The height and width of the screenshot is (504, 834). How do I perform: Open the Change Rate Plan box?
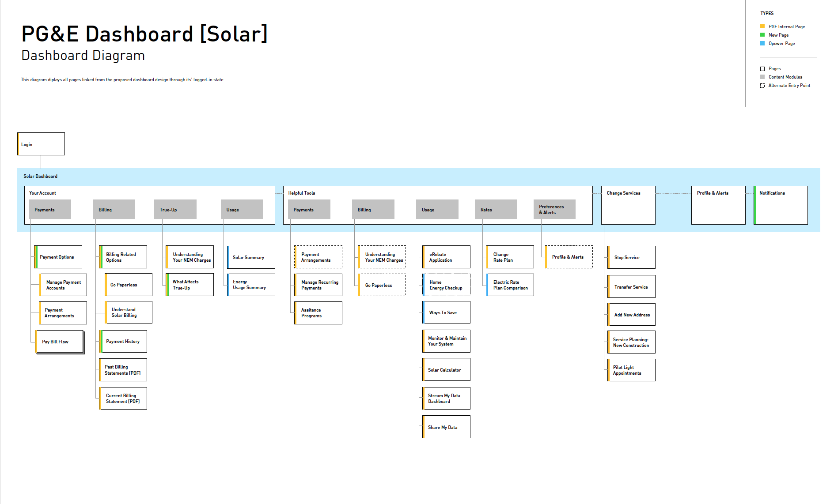(x=510, y=257)
